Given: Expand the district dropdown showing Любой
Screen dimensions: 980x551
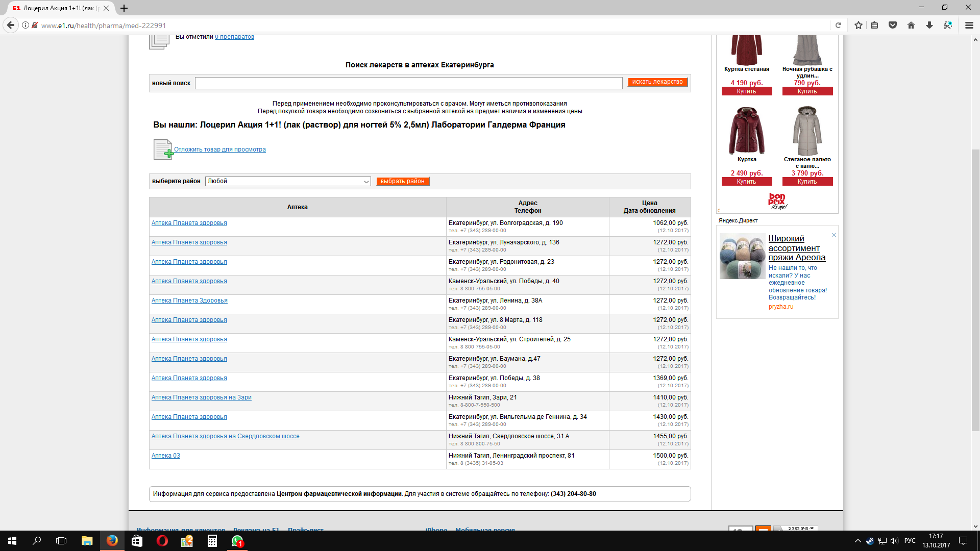Looking at the screenshot, I should pyautogui.click(x=288, y=181).
